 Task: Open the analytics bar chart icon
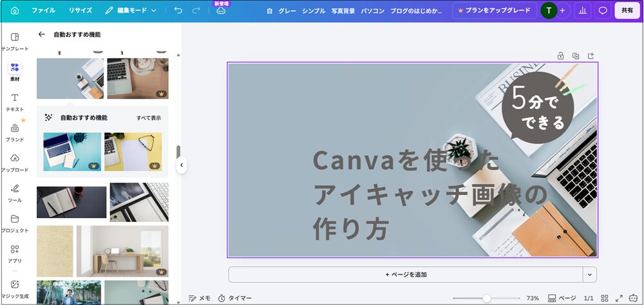pos(582,11)
